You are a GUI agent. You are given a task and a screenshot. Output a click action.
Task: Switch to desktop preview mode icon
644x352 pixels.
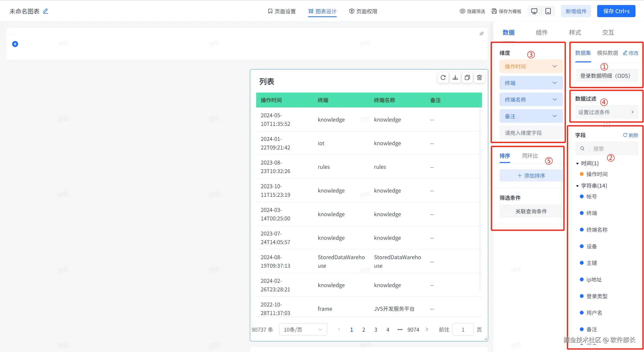point(534,11)
